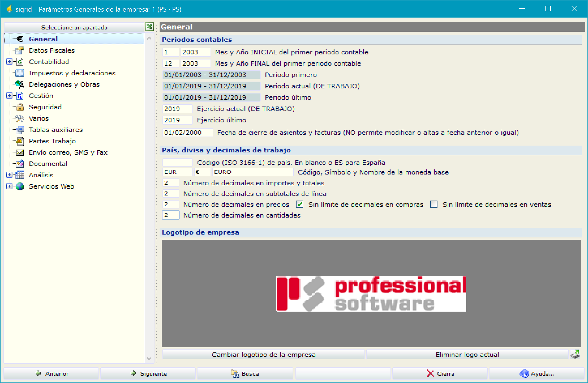This screenshot has width=588, height=383.
Task: Click the euro icon beside General
Action: click(20, 39)
